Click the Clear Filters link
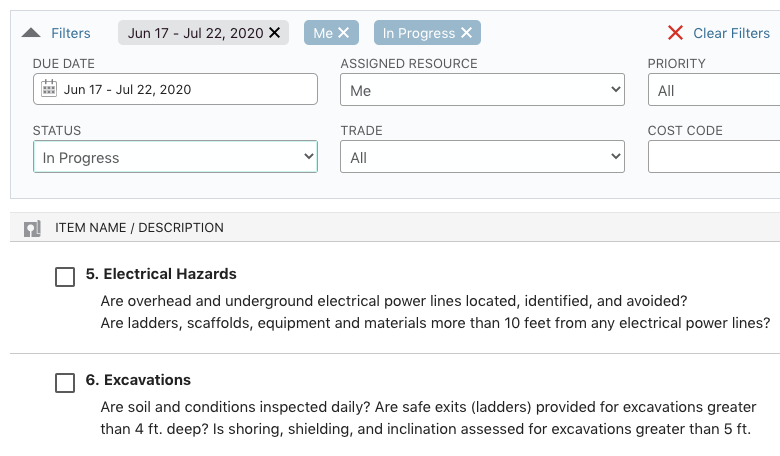Screen dimensions: 780x456 [x=731, y=33]
